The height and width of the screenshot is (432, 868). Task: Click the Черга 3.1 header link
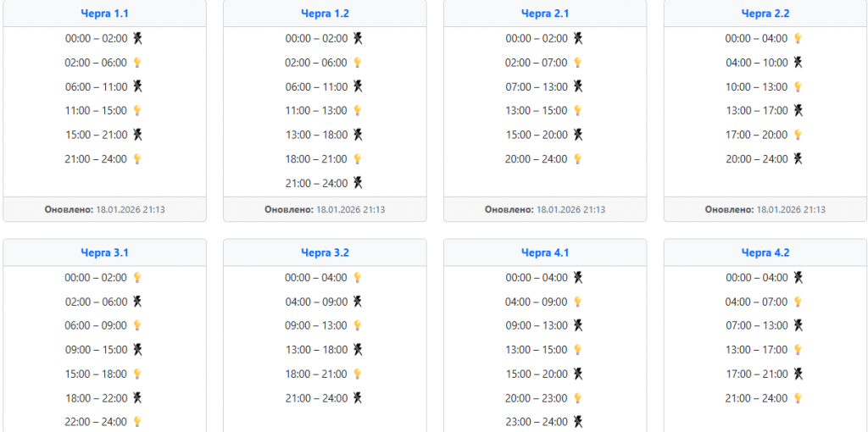click(104, 252)
